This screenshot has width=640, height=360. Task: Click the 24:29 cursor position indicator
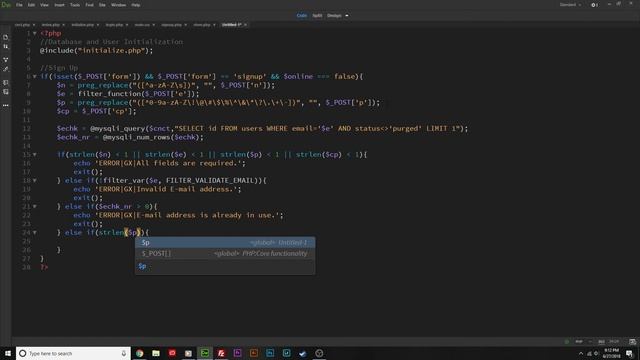click(614, 341)
